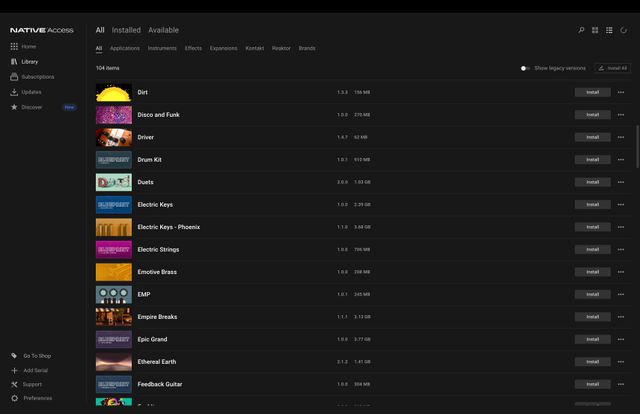Screen dimensions: 640x414
Task: Switch to list view layout
Action: (609, 30)
